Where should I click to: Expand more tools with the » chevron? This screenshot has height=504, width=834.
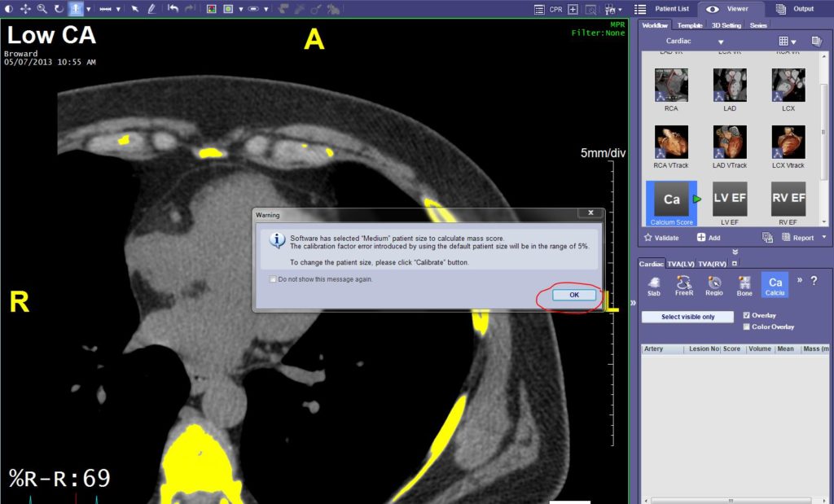(x=800, y=279)
